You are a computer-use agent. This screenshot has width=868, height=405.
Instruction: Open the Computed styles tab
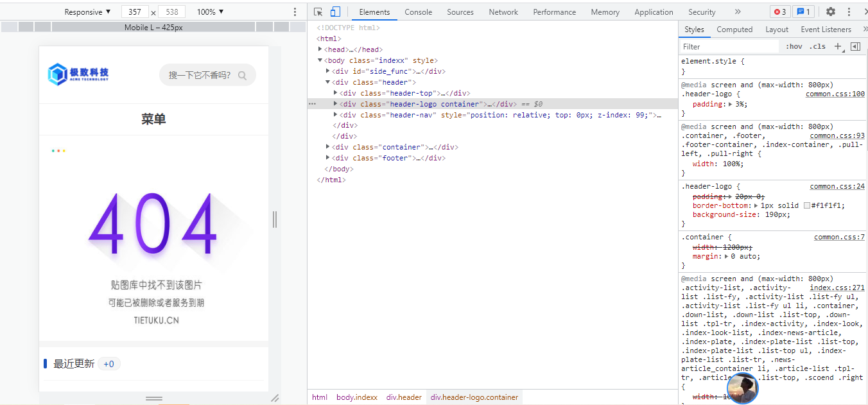734,30
